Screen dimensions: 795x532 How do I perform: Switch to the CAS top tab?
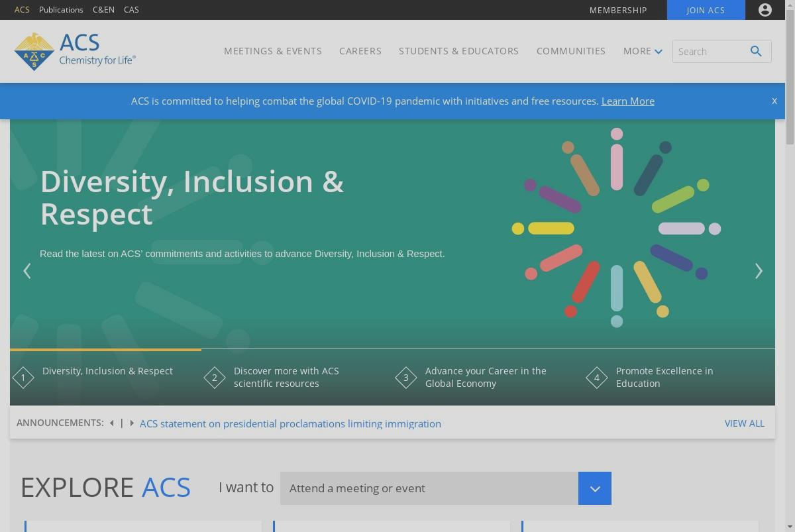(x=131, y=10)
